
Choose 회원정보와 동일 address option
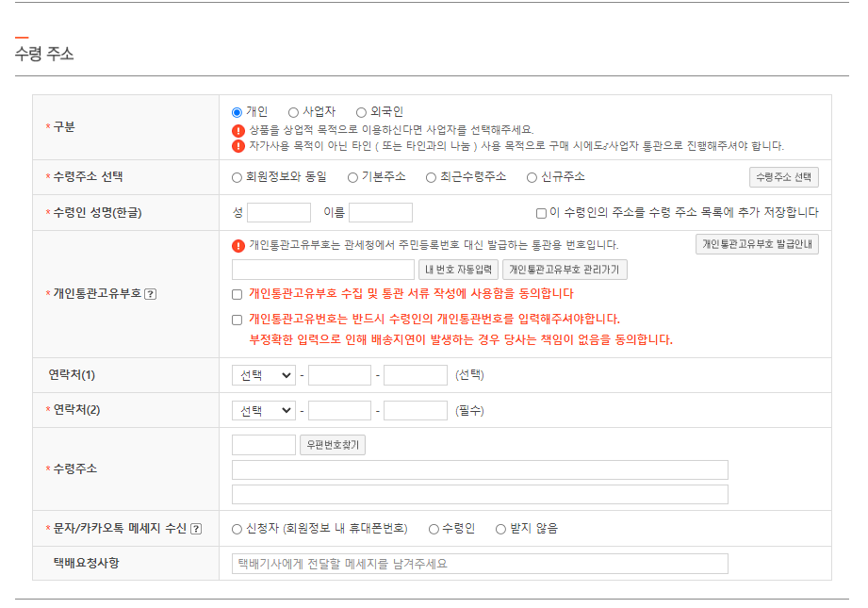[237, 177]
